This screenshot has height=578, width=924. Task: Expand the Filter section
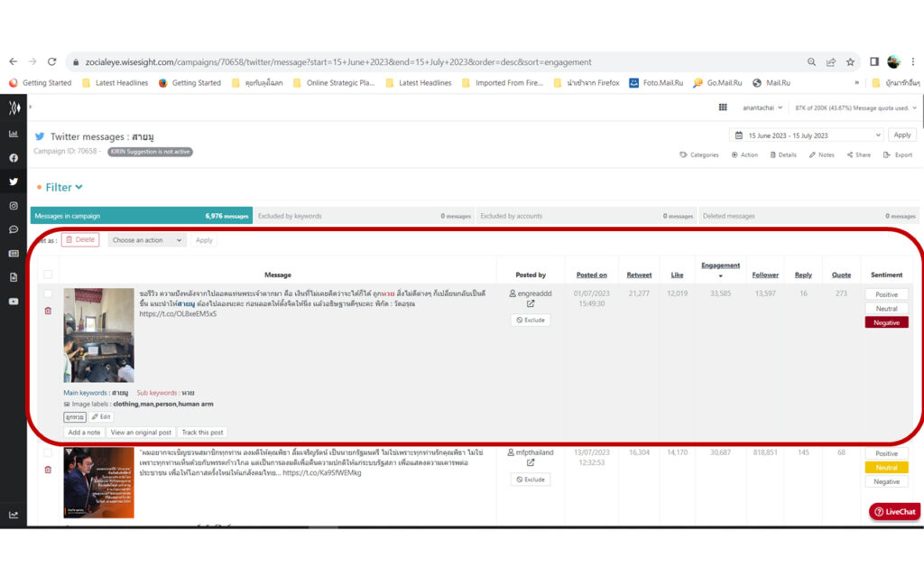click(64, 187)
